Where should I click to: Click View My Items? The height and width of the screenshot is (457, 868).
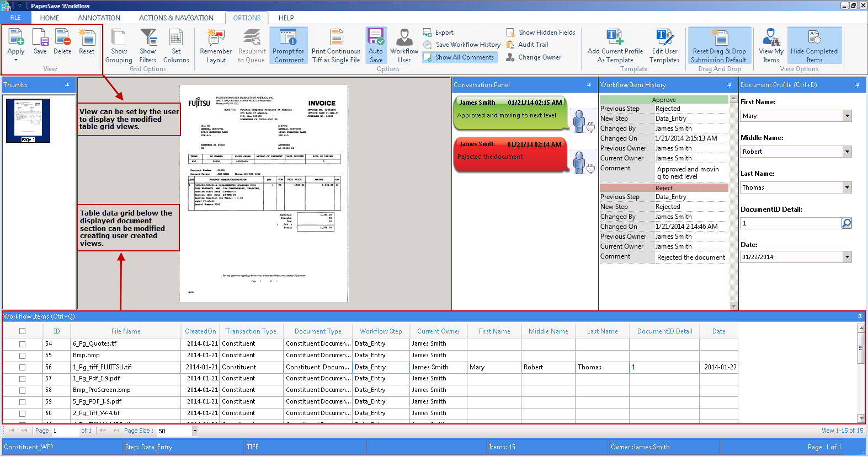coord(771,46)
